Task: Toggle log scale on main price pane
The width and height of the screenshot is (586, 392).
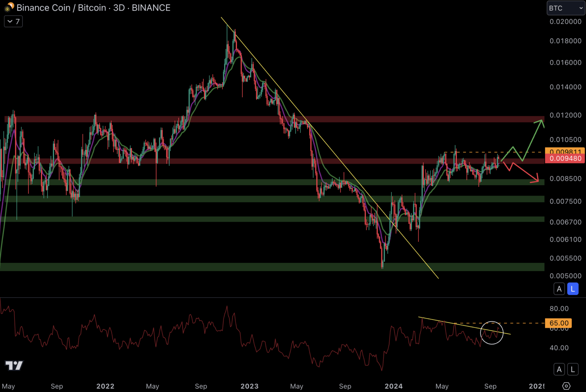Action: pyautogui.click(x=573, y=289)
